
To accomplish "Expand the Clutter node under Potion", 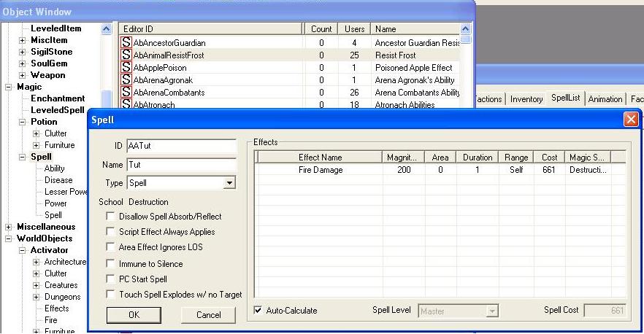I will pyautogui.click(x=37, y=133).
